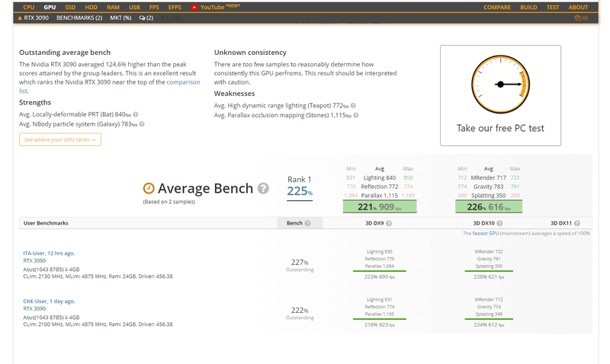Open CHE-User benchmark from 1 day ago
This screenshot has width=610, height=364.
(x=49, y=301)
